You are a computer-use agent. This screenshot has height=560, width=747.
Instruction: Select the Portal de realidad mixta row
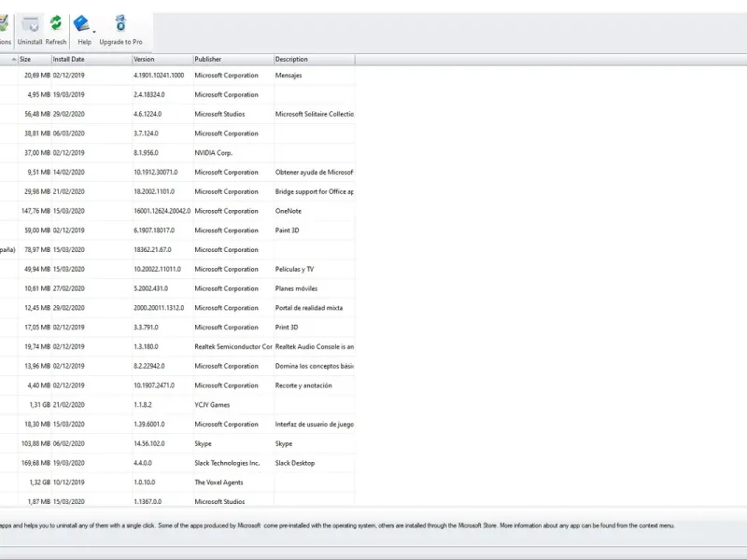tap(177, 308)
